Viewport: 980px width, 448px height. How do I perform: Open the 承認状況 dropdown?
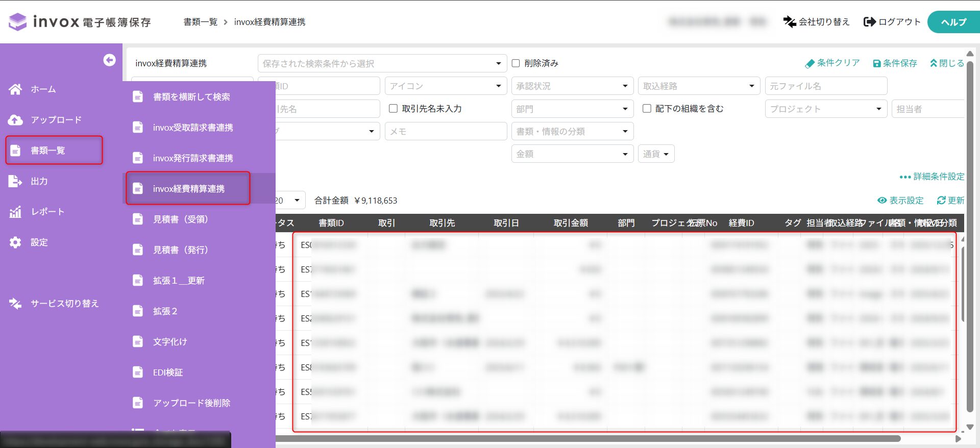pyautogui.click(x=572, y=86)
